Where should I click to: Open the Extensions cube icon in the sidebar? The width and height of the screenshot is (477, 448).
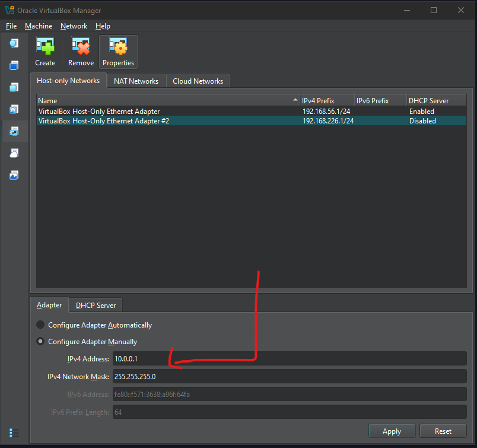tap(14, 87)
